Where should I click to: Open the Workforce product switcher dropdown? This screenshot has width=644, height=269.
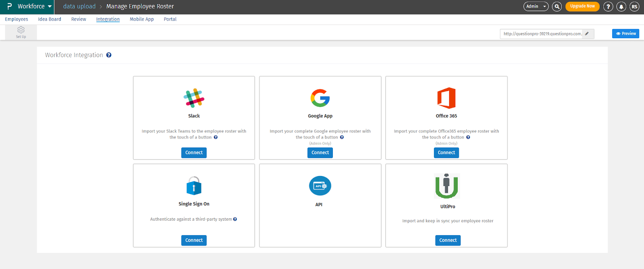(x=35, y=6)
